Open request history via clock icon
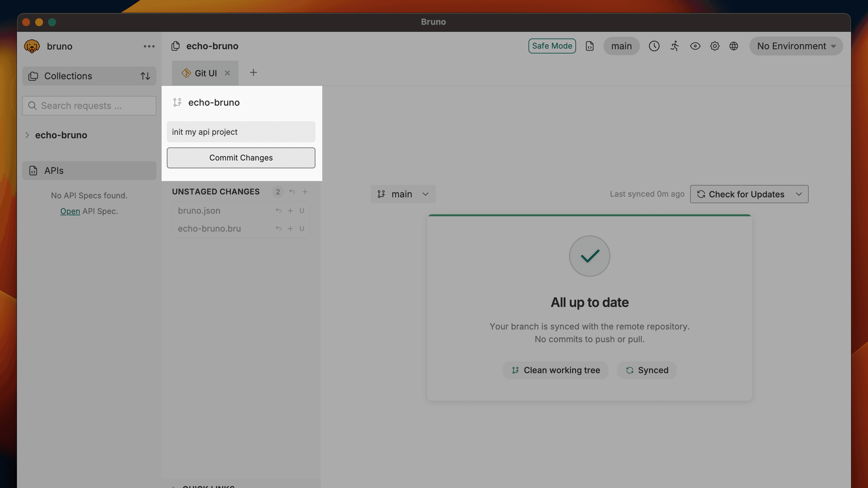 654,46
